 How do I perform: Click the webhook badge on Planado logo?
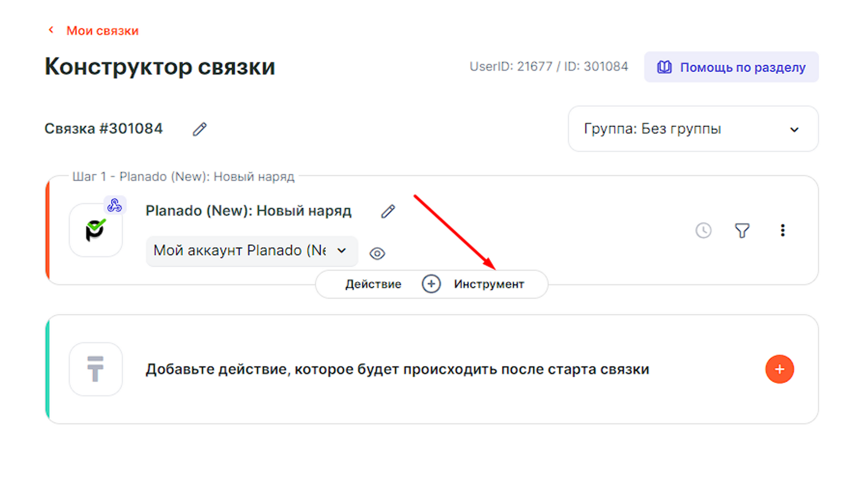(x=114, y=205)
